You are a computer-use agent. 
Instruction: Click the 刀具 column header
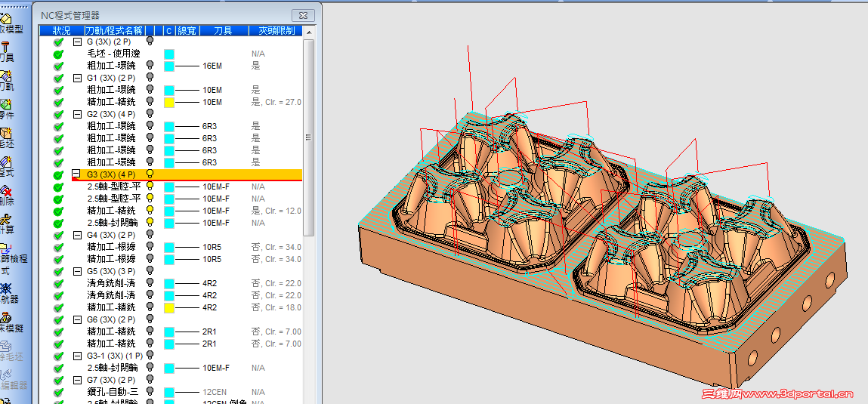224,30
